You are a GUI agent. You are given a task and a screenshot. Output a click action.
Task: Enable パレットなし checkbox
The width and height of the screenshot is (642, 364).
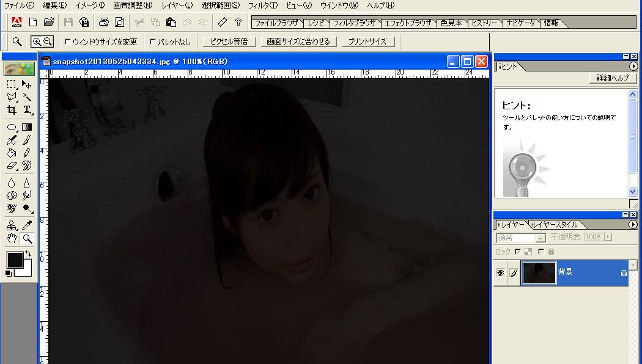(x=153, y=42)
